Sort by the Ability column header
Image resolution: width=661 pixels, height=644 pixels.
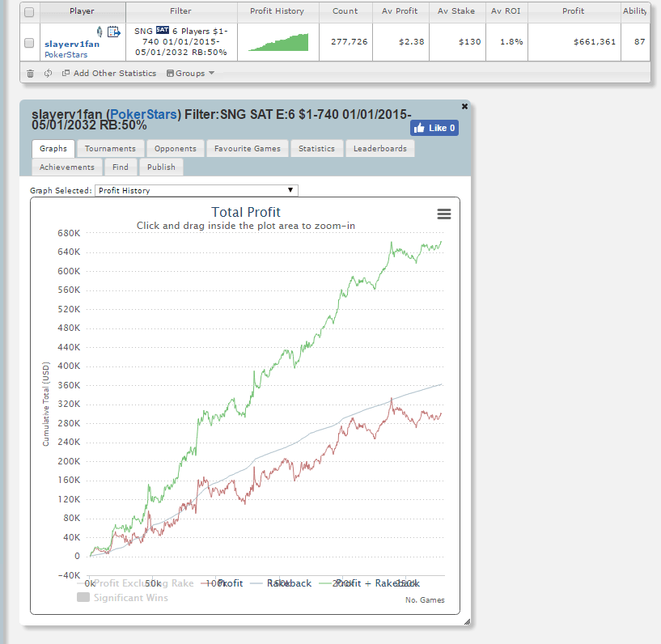[x=635, y=11]
